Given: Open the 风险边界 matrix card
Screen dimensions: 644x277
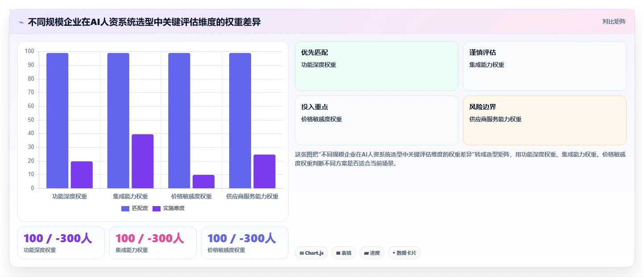Looking at the screenshot, I should click(545, 120).
